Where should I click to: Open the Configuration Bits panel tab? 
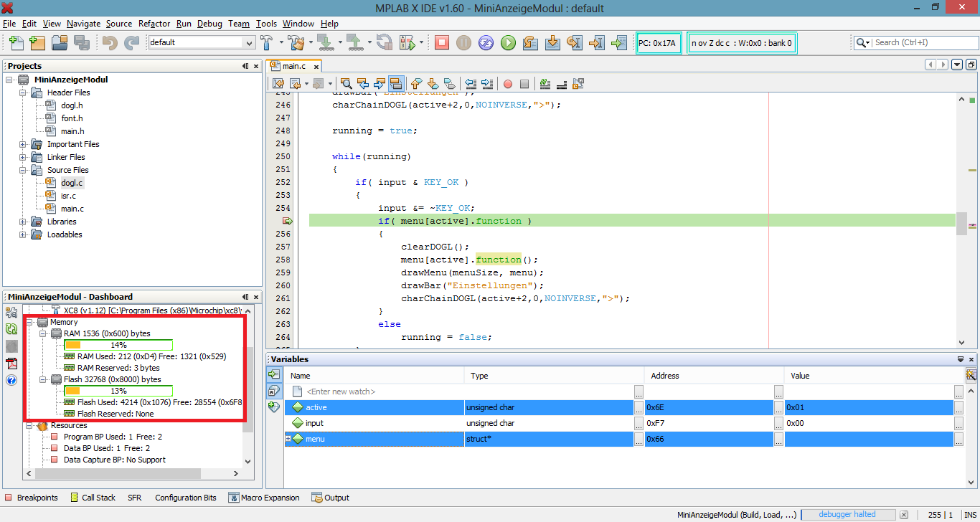(185, 498)
